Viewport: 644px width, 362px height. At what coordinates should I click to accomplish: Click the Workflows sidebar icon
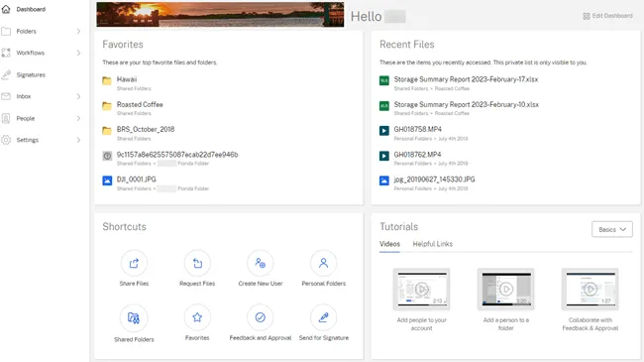pyautogui.click(x=6, y=53)
